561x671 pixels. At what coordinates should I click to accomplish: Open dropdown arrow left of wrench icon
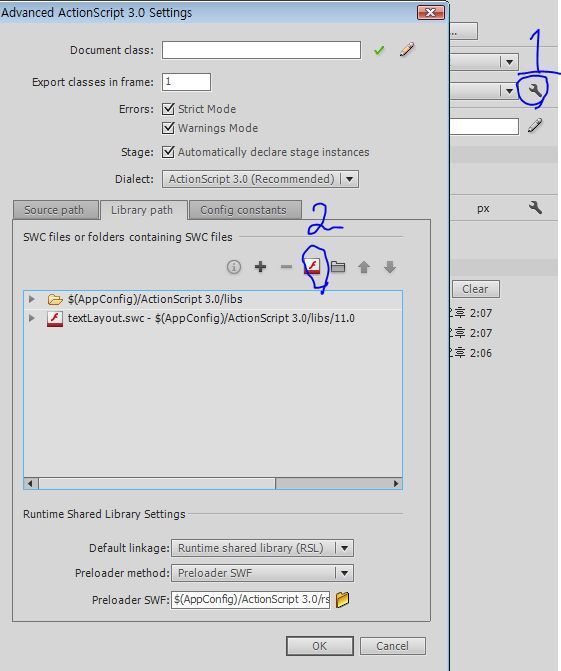509,91
